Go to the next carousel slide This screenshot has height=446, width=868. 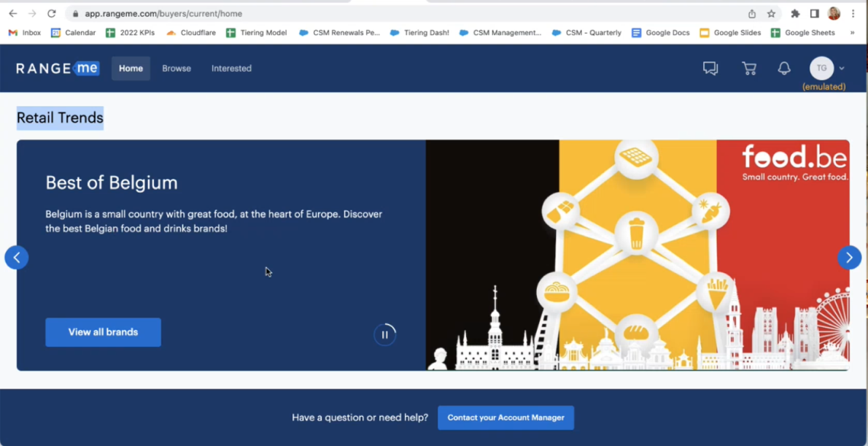click(x=849, y=258)
